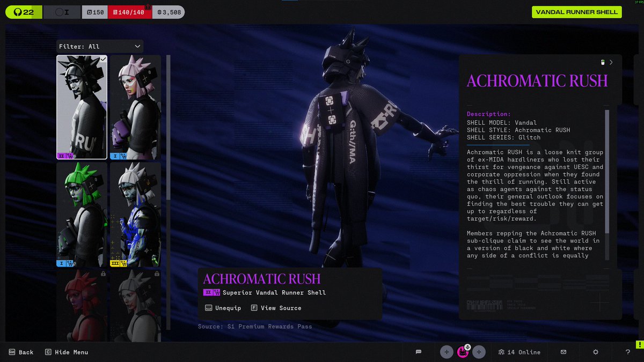Click the vault warning alert badge

(148, 6)
